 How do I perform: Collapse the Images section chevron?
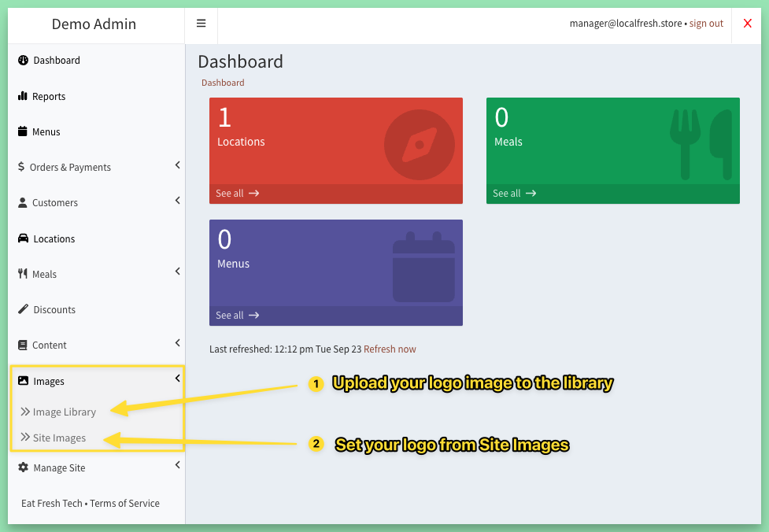pyautogui.click(x=178, y=378)
